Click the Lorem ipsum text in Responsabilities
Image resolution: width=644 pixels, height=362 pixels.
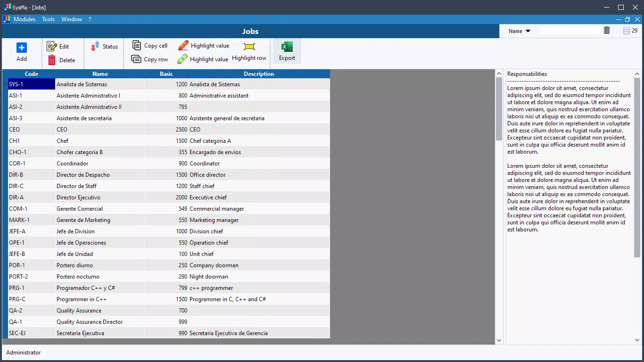(569, 159)
